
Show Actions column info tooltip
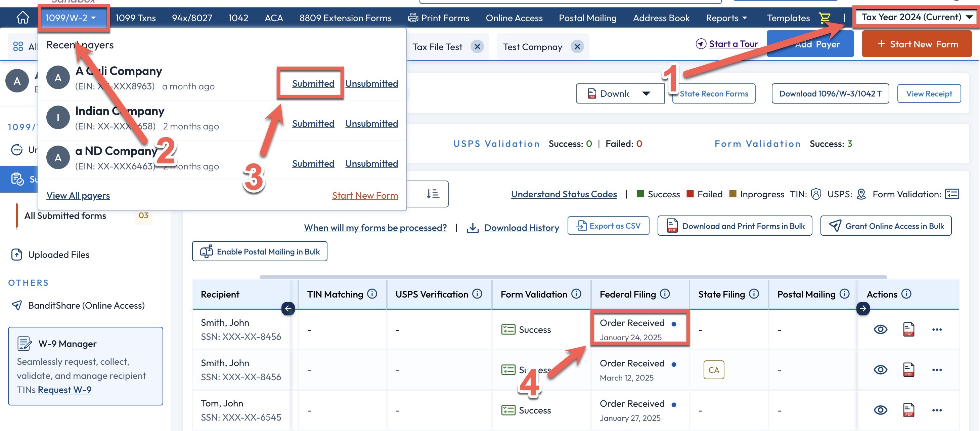click(906, 294)
